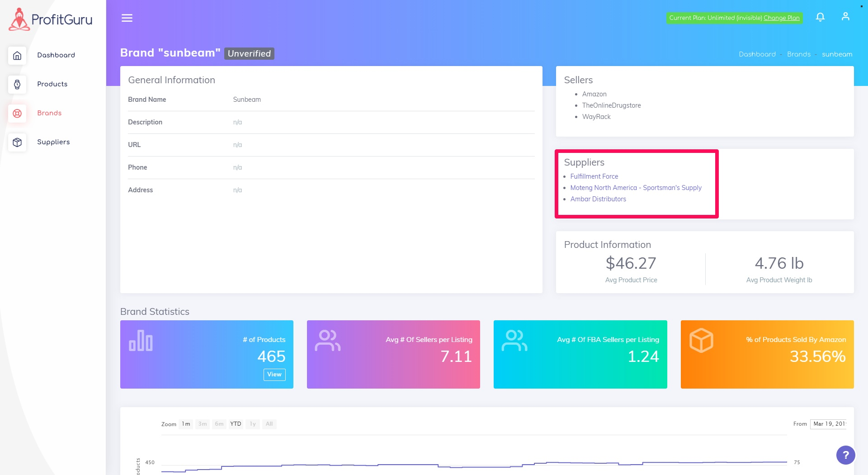Click the WayRack seller entry
The height and width of the screenshot is (475, 868).
[x=596, y=117]
